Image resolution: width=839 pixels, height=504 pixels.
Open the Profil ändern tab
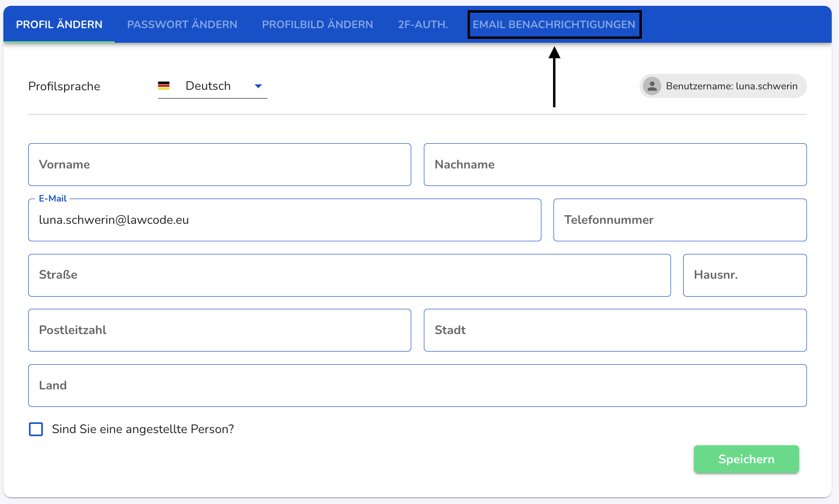pyautogui.click(x=59, y=24)
